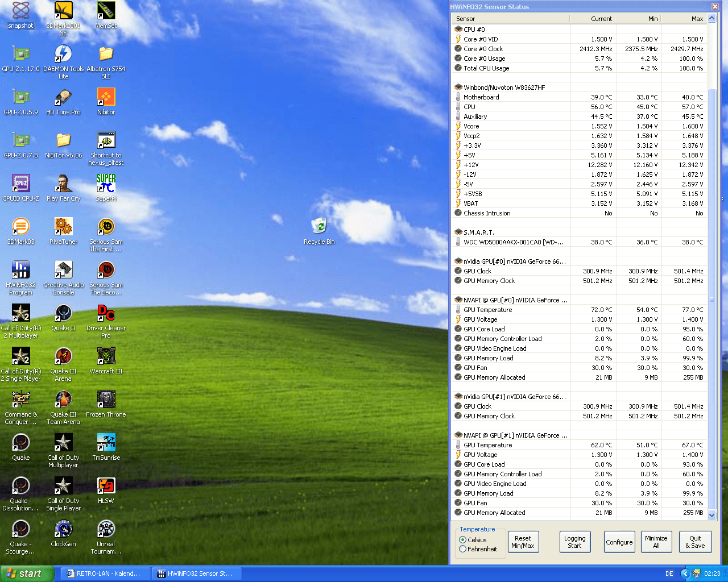Open Frozen Throne shortcut
The height and width of the screenshot is (582, 728).
click(x=106, y=404)
